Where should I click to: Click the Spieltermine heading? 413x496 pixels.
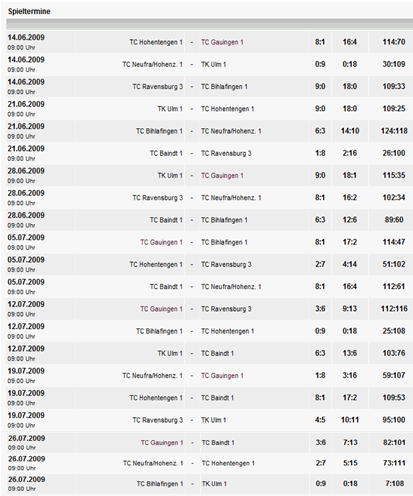(29, 11)
